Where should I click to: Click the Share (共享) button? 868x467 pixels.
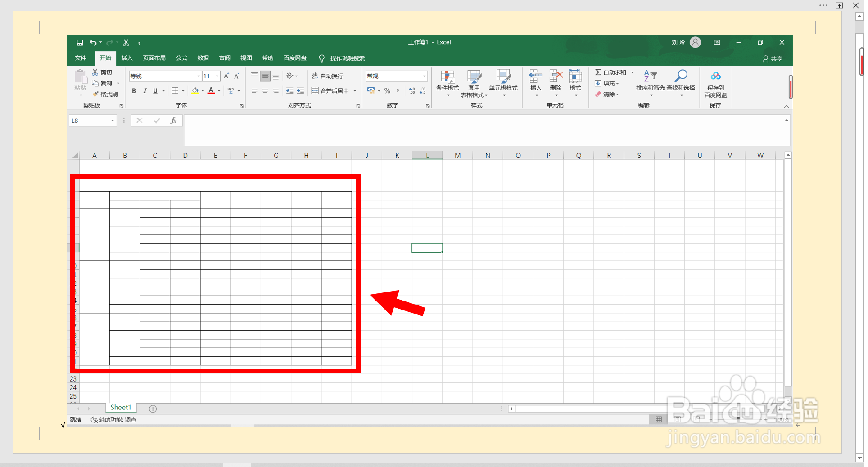tap(773, 58)
